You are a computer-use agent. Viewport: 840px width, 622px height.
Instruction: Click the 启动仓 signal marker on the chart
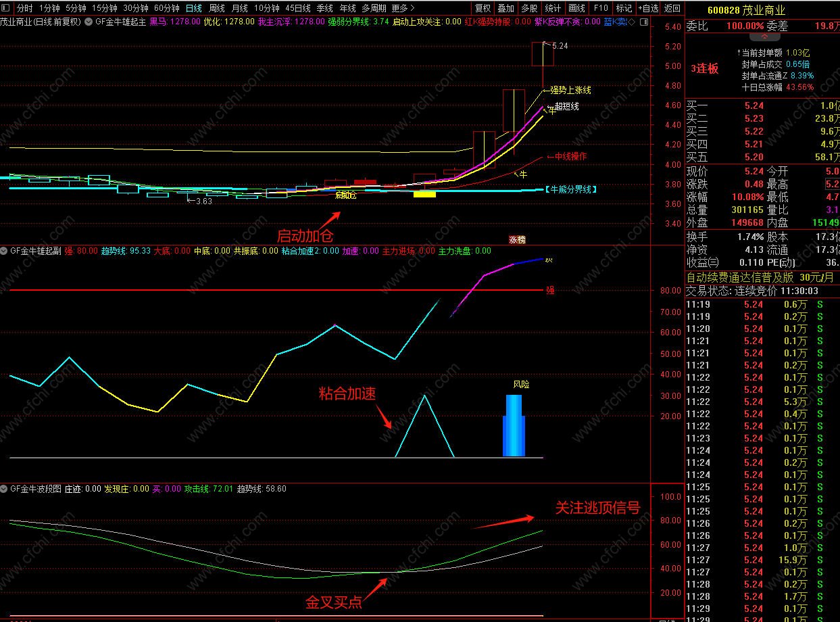point(345,195)
